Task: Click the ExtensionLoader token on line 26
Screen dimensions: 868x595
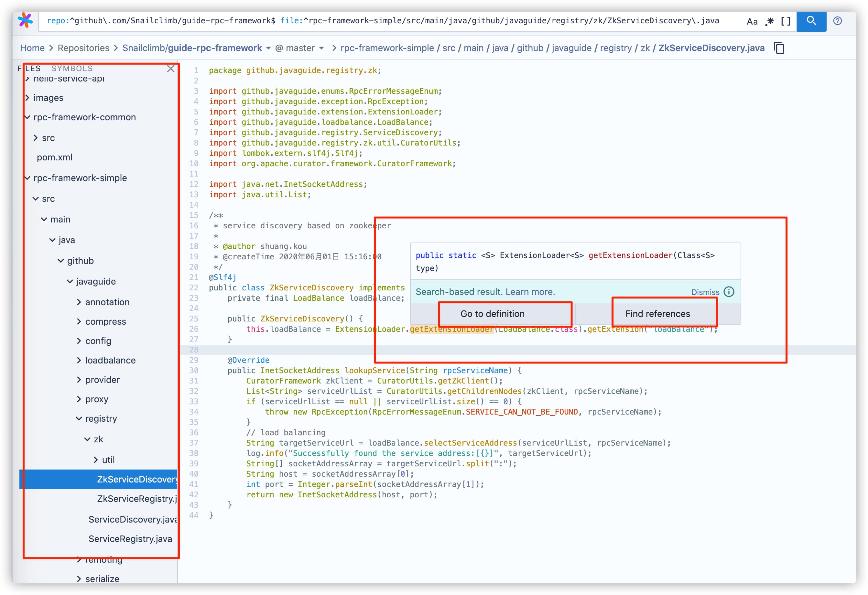Action: [x=370, y=329]
